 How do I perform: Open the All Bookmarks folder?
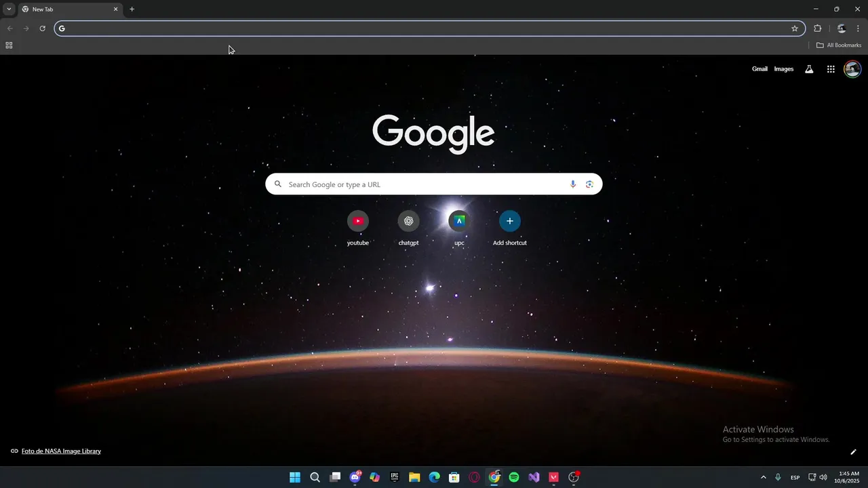click(x=839, y=45)
